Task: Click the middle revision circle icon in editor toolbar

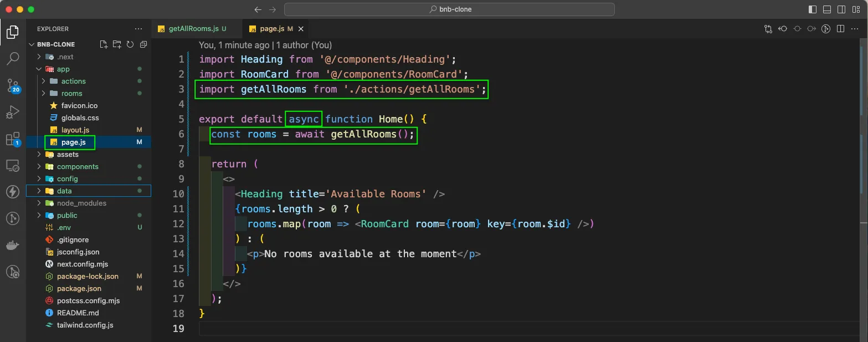Action: [x=797, y=29]
